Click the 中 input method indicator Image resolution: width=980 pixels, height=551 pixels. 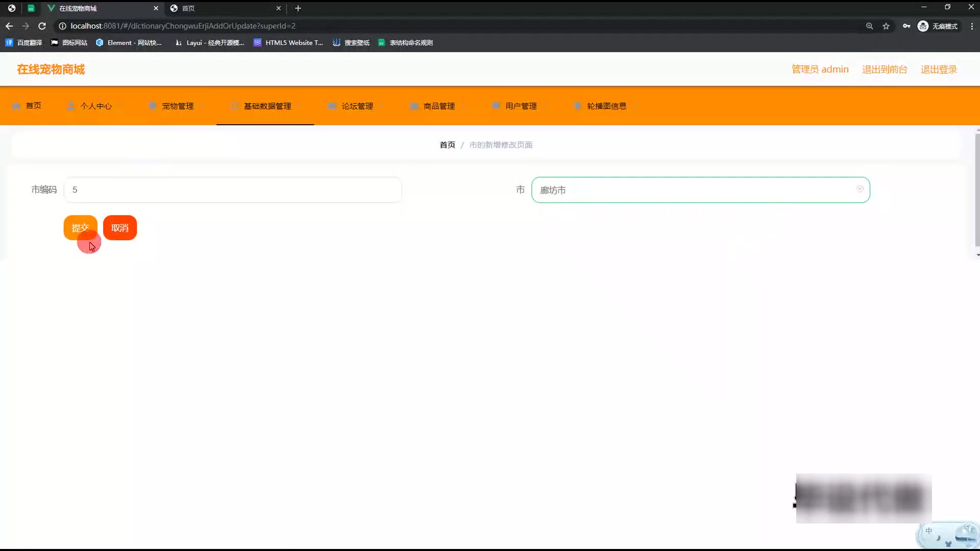point(929,531)
